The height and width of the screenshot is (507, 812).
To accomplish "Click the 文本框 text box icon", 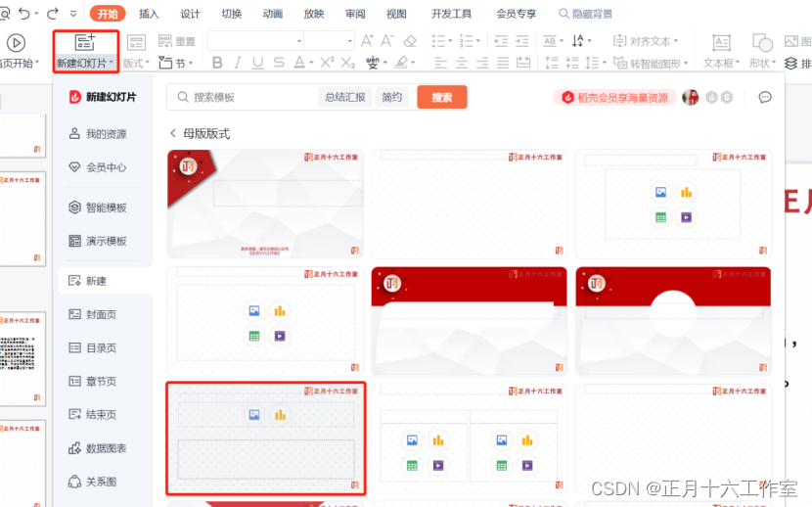I will tap(721, 43).
